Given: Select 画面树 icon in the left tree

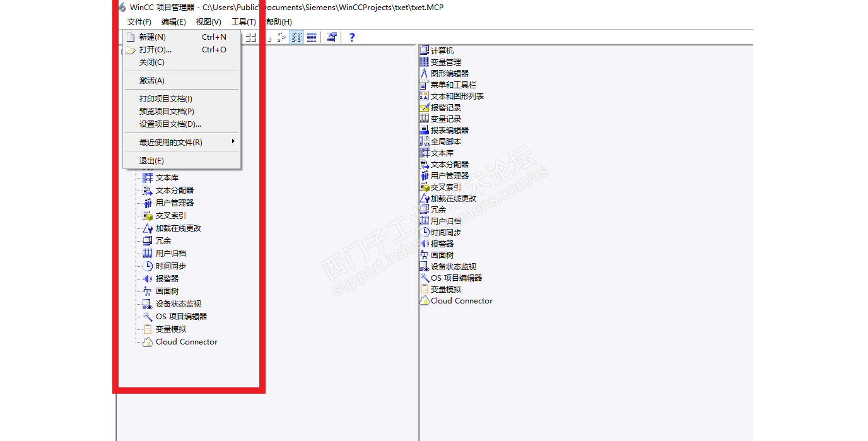Looking at the screenshot, I should pyautogui.click(x=148, y=291).
